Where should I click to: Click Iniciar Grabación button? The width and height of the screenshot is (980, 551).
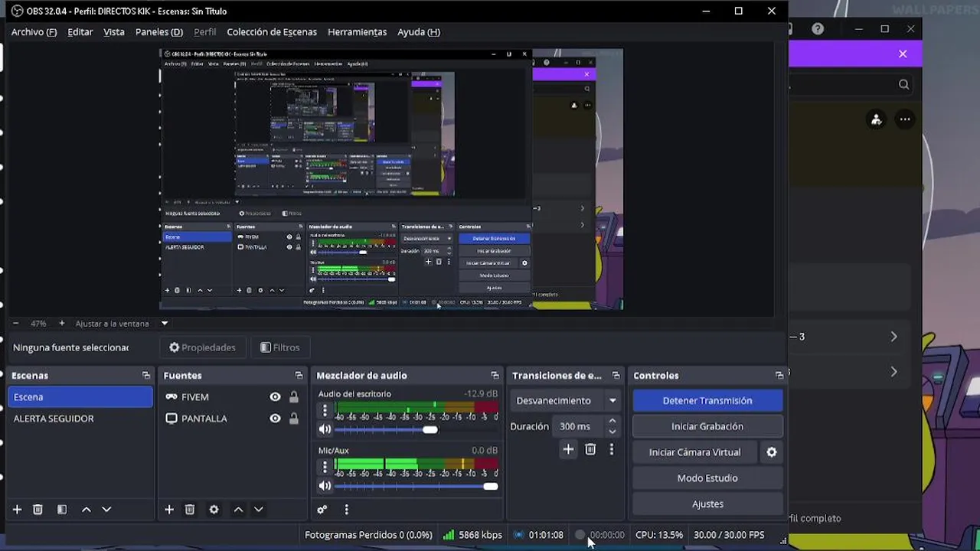(x=707, y=426)
